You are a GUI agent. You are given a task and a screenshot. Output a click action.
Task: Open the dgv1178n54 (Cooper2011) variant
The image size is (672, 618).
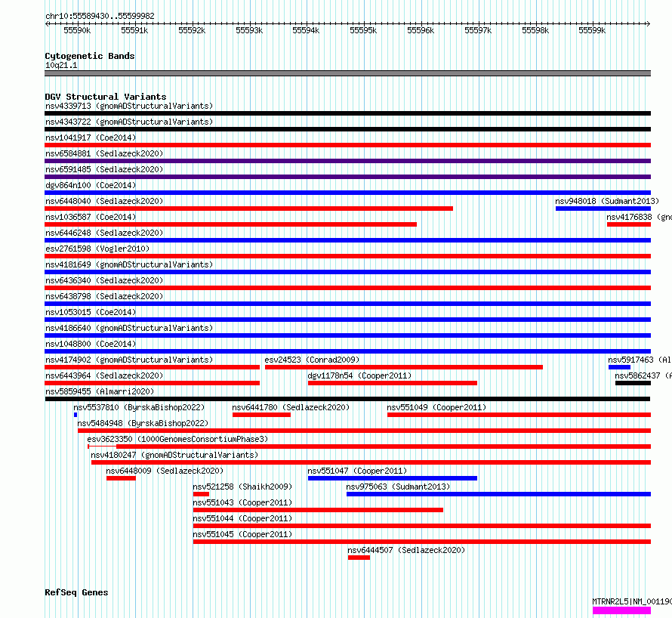point(359,375)
